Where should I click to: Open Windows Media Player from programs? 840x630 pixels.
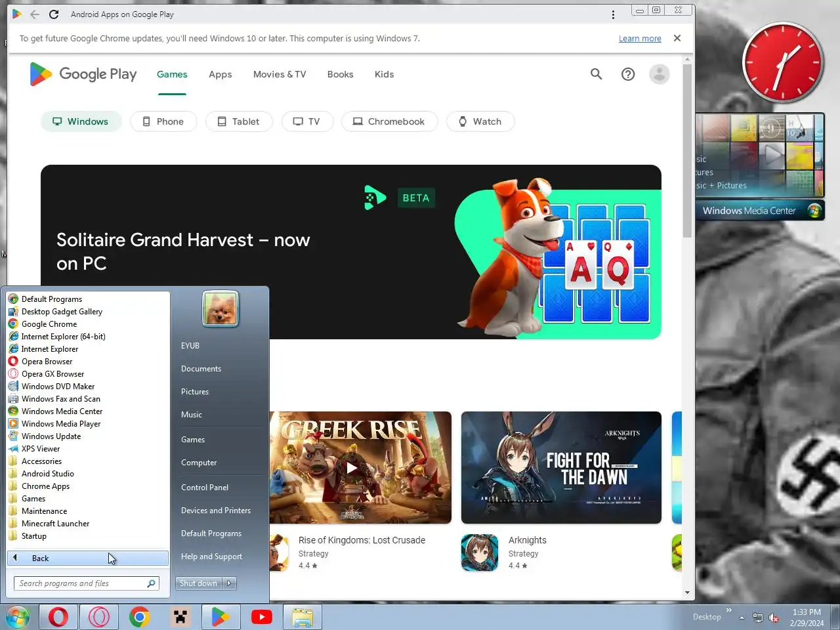point(61,424)
